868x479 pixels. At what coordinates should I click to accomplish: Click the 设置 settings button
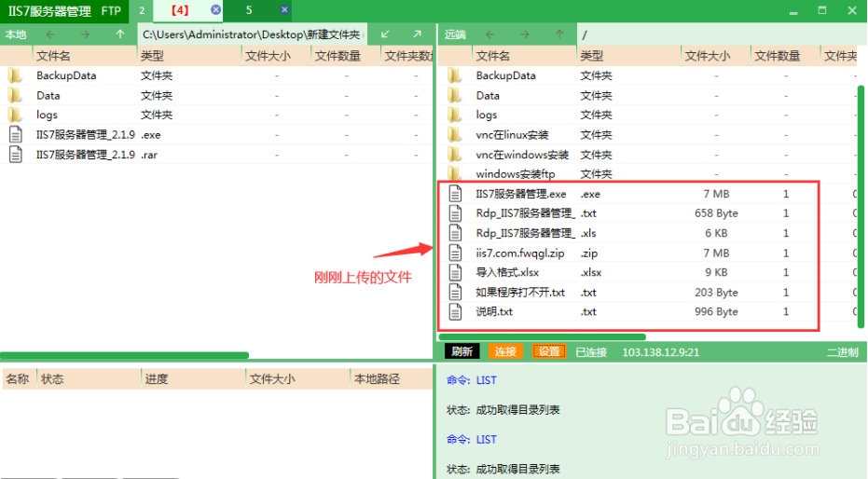coord(549,351)
